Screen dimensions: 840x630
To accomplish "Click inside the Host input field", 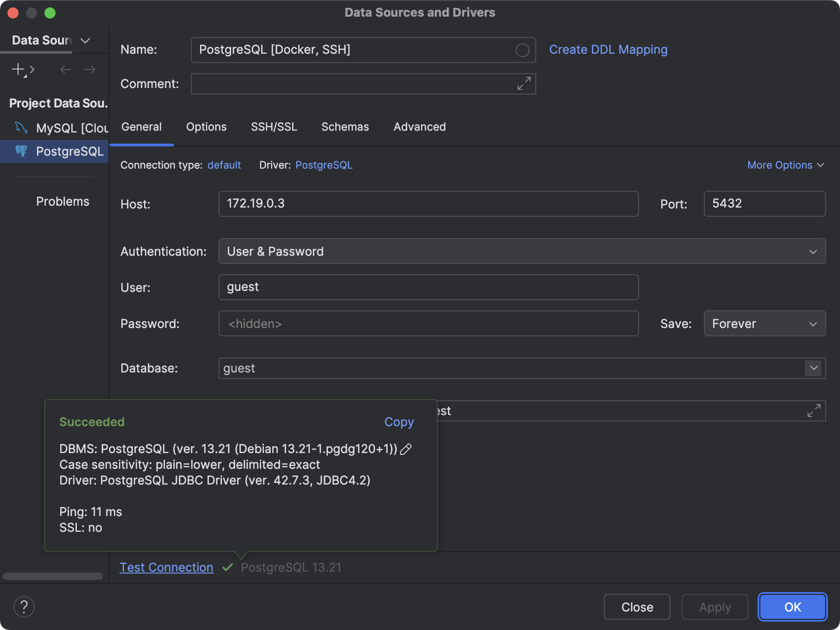I will tap(428, 204).
